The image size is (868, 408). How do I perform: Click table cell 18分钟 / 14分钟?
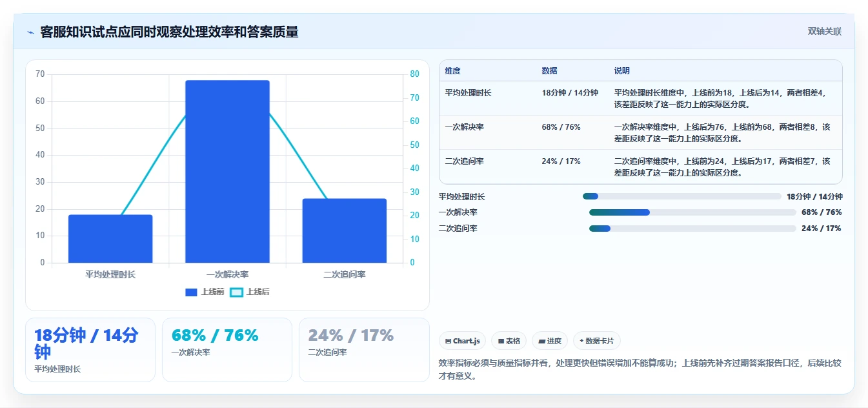(x=570, y=93)
